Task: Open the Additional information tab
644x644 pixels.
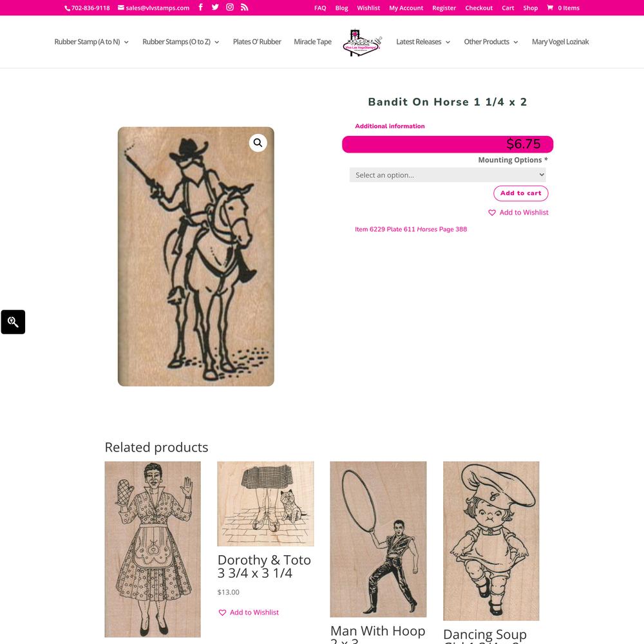Action: (x=390, y=126)
